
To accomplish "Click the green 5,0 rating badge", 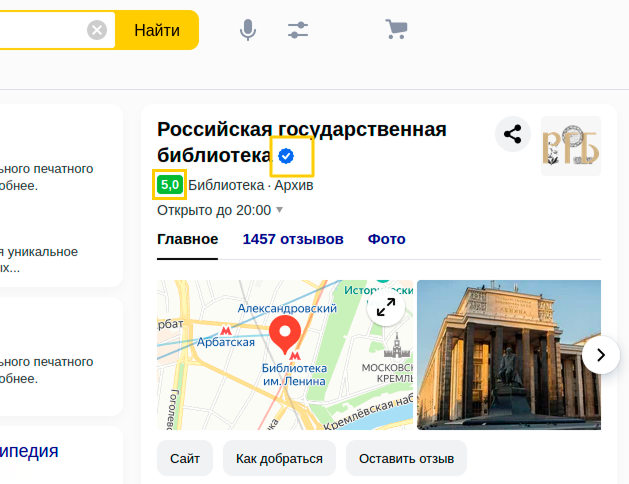I will coord(169,184).
